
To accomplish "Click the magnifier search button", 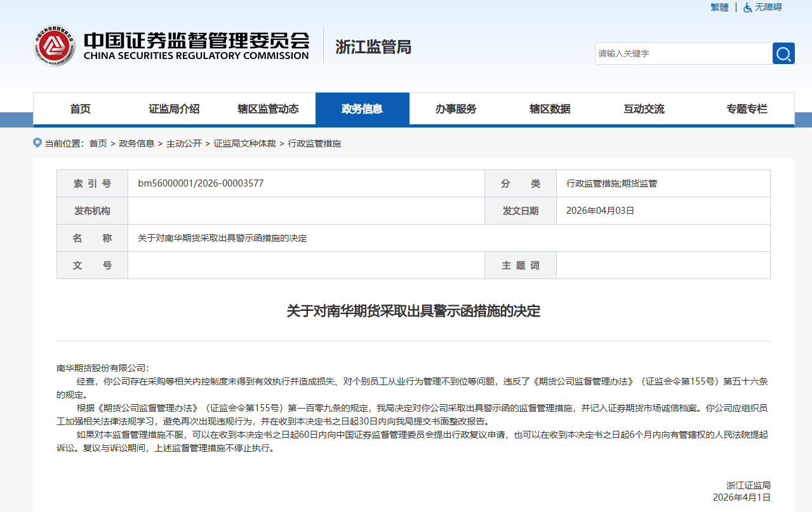I will pos(783,53).
